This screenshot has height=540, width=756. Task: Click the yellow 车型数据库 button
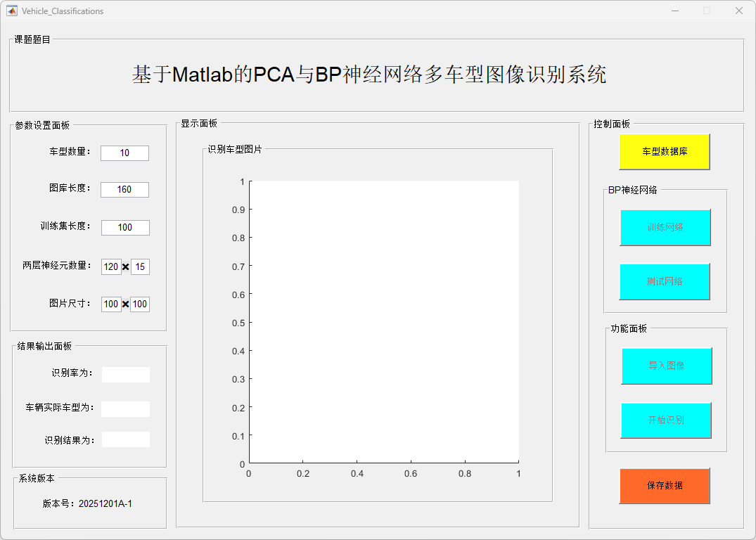tap(664, 152)
